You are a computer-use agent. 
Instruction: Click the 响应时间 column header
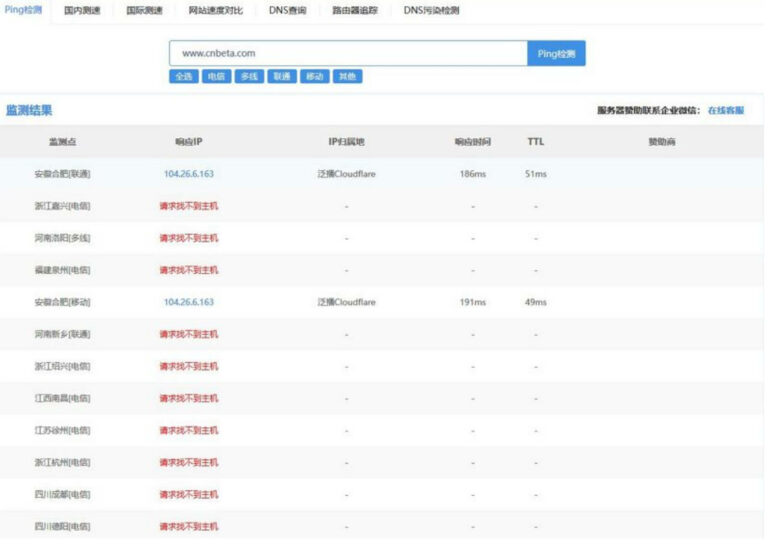(473, 142)
